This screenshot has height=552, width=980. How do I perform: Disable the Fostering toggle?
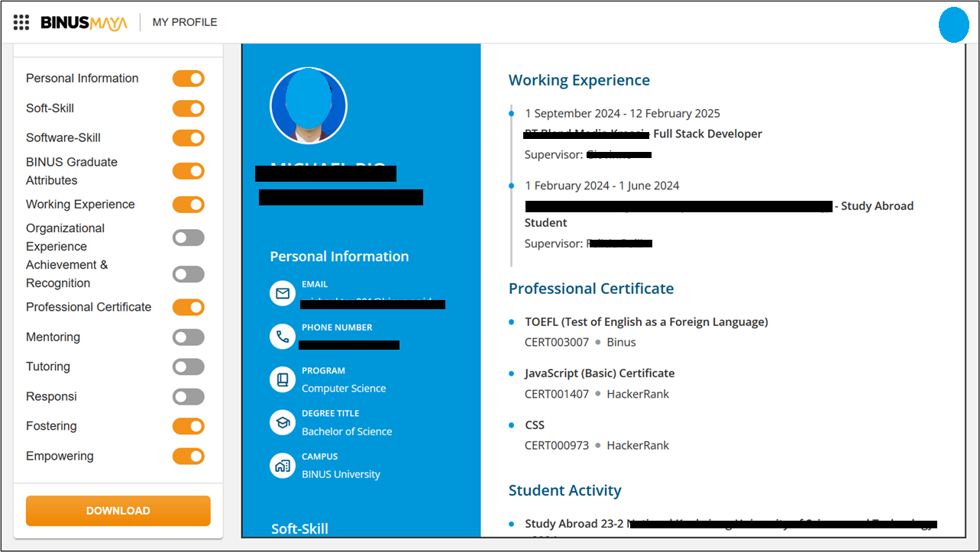[x=189, y=426]
